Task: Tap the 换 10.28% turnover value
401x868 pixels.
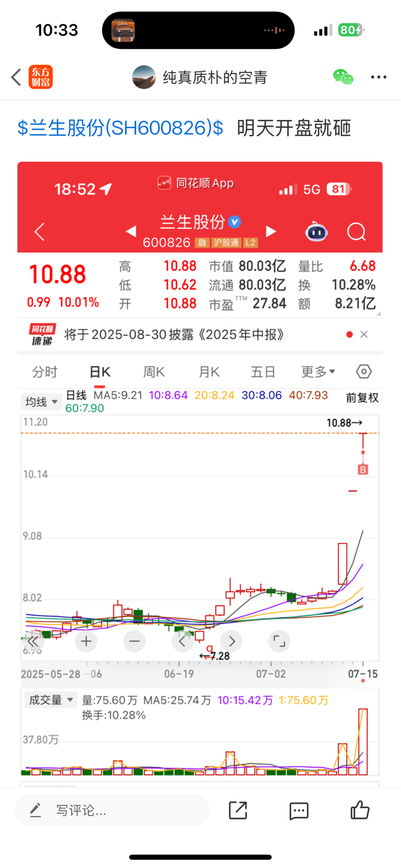Action: 354,285
